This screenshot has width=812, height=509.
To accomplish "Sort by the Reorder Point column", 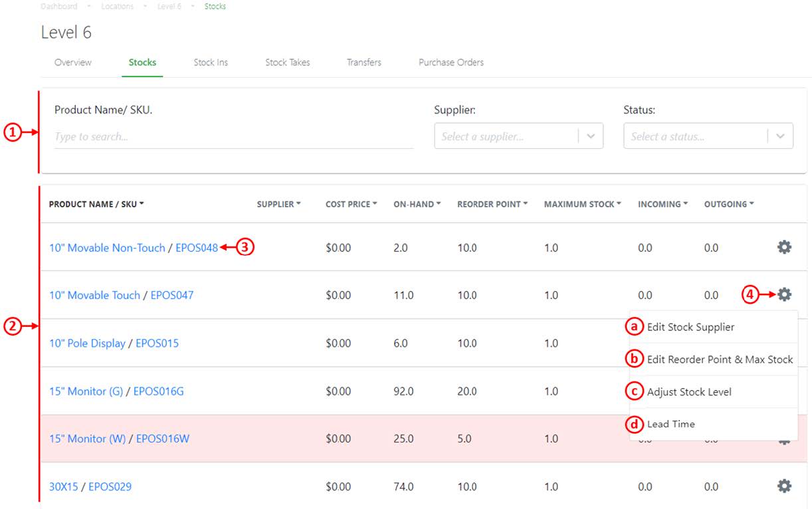I will coord(492,204).
